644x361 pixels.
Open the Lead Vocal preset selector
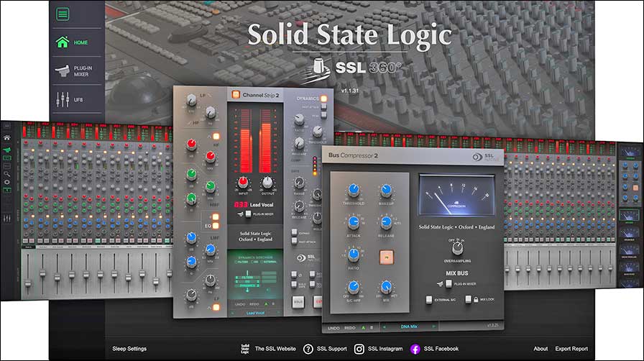[x=255, y=314]
